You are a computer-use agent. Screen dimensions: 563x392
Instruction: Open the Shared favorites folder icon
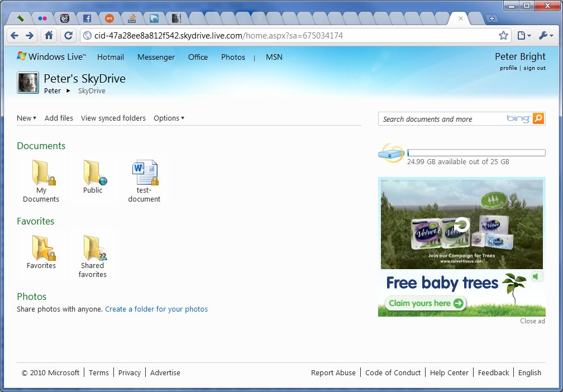[95, 248]
